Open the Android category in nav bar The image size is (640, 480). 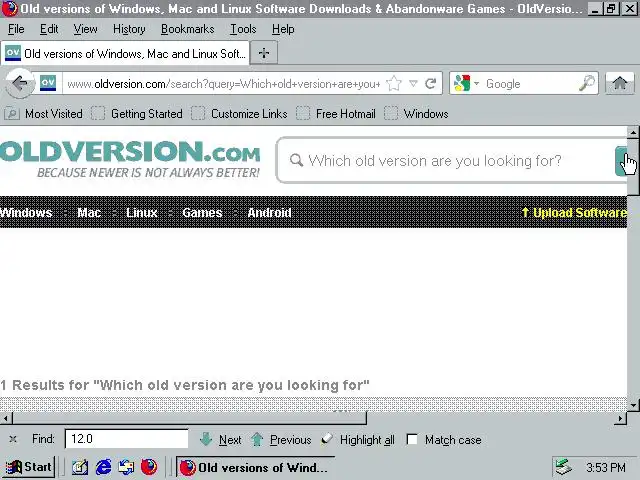(x=269, y=213)
